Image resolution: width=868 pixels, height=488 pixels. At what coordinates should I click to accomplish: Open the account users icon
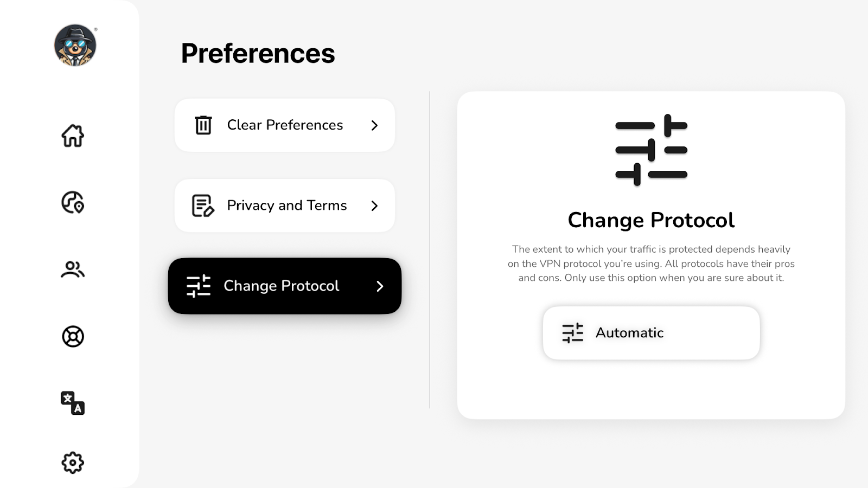click(73, 269)
